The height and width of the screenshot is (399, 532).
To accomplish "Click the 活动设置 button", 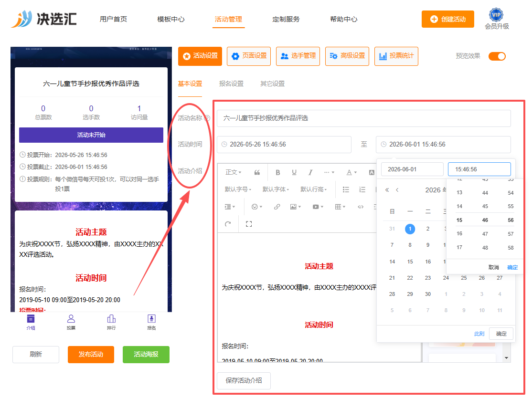I will 200,56.
